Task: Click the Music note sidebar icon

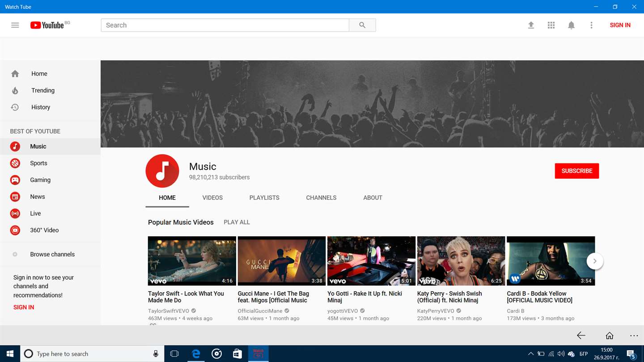Action: [x=15, y=147]
